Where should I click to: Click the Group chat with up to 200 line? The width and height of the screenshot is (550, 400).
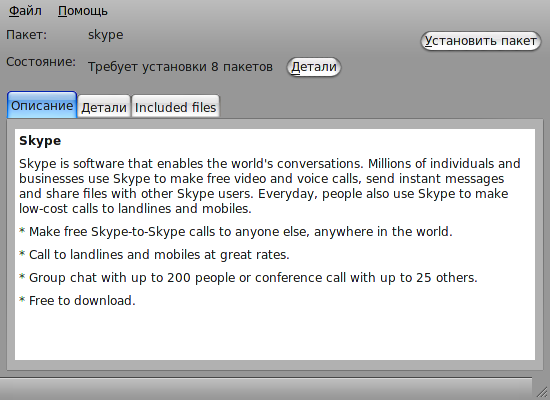(248, 278)
